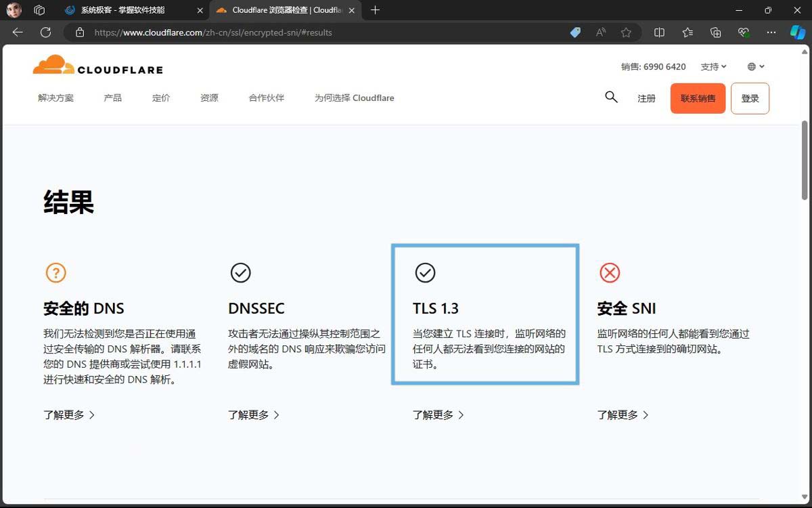Screen dimensions: 812x508
Task: Open the 资源 menu
Action: pos(209,98)
